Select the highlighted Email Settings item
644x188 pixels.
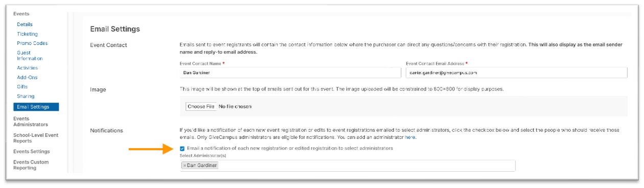(36, 107)
